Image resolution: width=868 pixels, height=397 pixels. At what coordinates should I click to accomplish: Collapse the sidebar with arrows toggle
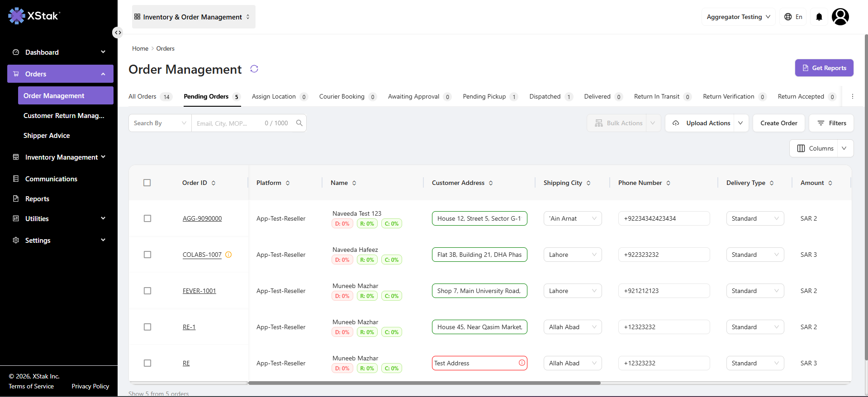(x=118, y=33)
